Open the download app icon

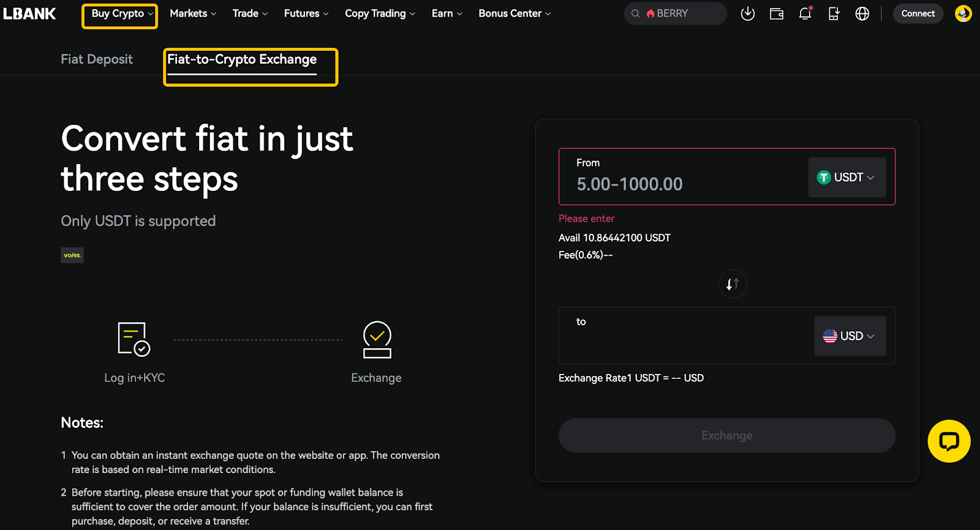tap(747, 13)
